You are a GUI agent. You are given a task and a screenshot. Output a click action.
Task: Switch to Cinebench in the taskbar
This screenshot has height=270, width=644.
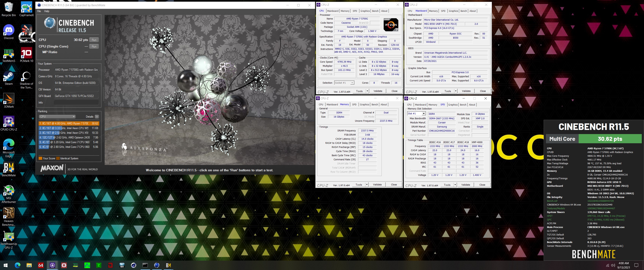coord(157,265)
